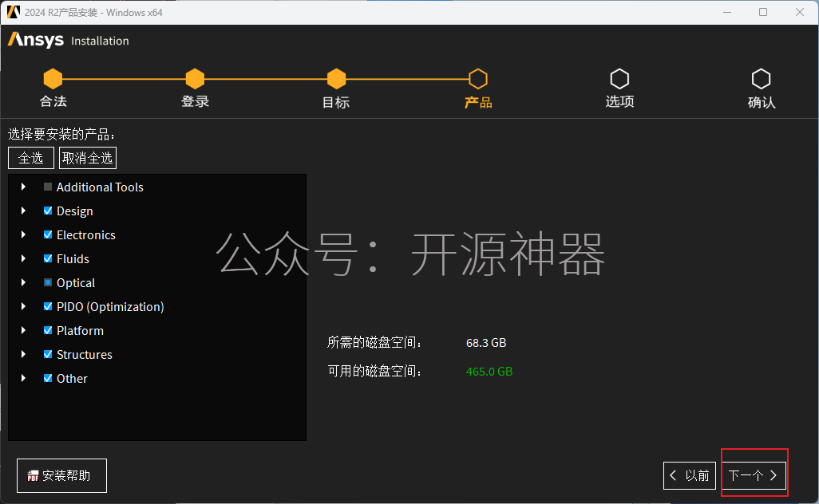Click the 登录 step hexagon icon
This screenshot has height=504, width=819.
pos(195,79)
